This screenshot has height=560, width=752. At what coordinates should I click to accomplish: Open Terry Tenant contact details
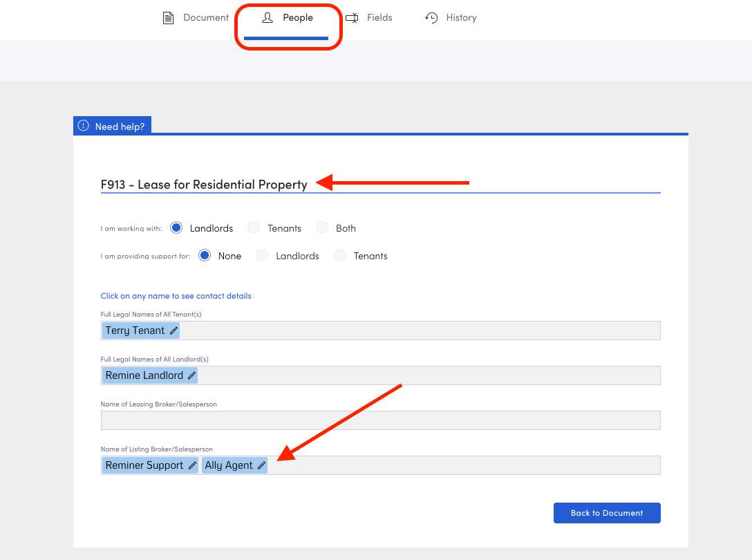tap(135, 330)
